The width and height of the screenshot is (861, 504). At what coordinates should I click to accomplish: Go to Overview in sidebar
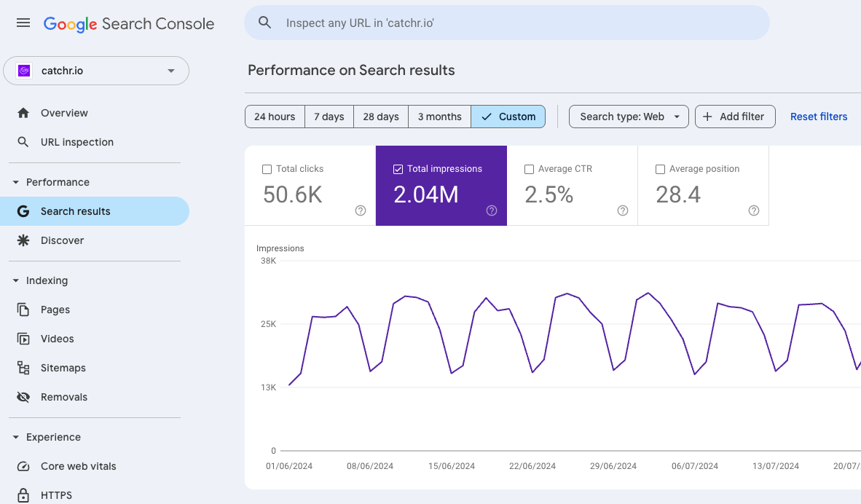point(95,113)
